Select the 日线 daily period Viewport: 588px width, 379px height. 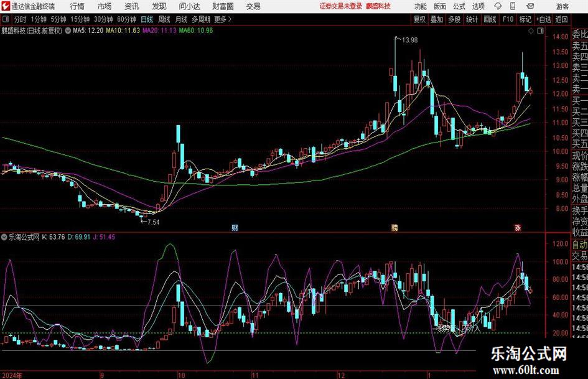[x=147, y=19]
